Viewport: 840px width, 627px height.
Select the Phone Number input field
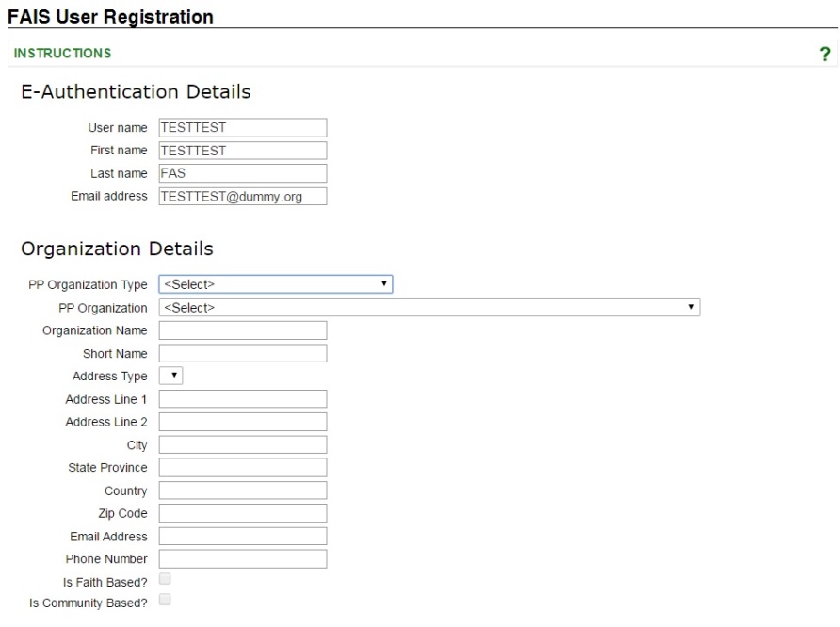tap(242, 559)
